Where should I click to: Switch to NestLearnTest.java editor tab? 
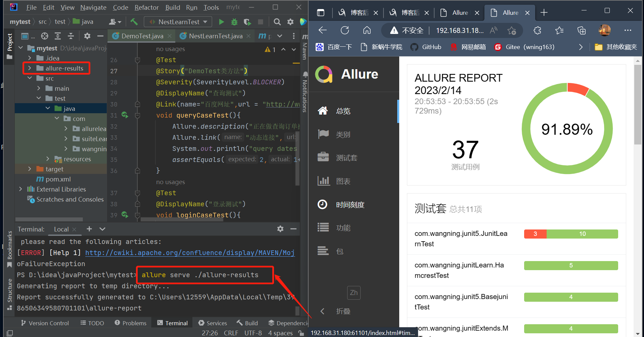[x=216, y=36]
